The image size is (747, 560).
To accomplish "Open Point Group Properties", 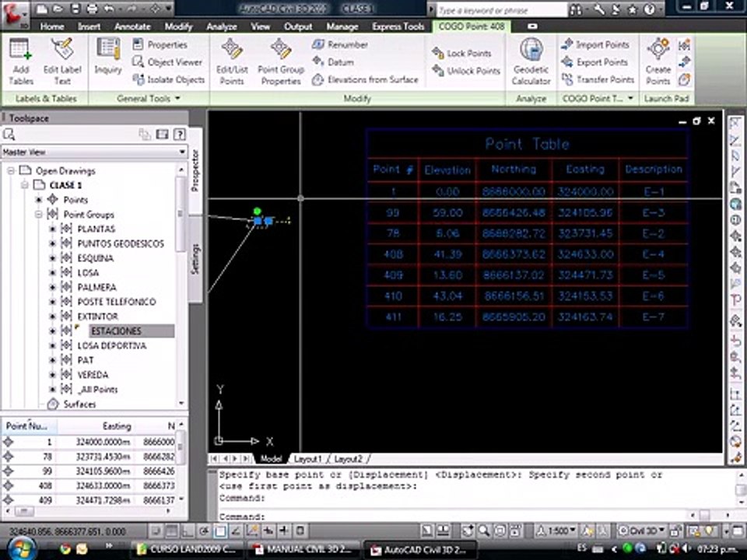I will pyautogui.click(x=281, y=62).
